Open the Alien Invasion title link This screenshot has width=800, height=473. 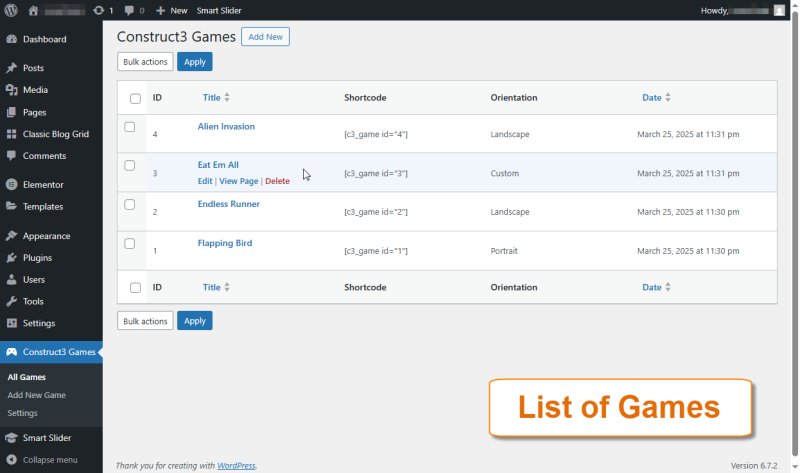[226, 127]
